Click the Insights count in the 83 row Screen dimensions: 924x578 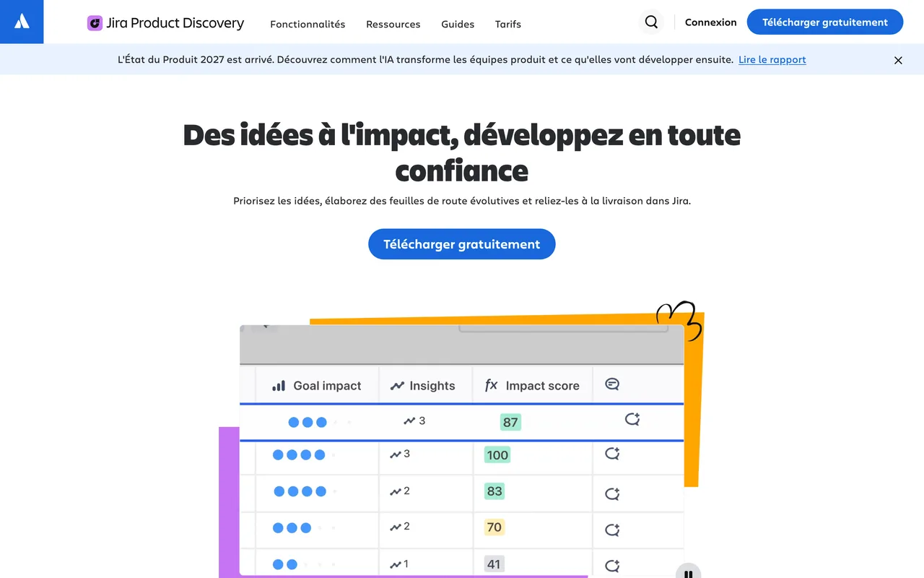400,491
